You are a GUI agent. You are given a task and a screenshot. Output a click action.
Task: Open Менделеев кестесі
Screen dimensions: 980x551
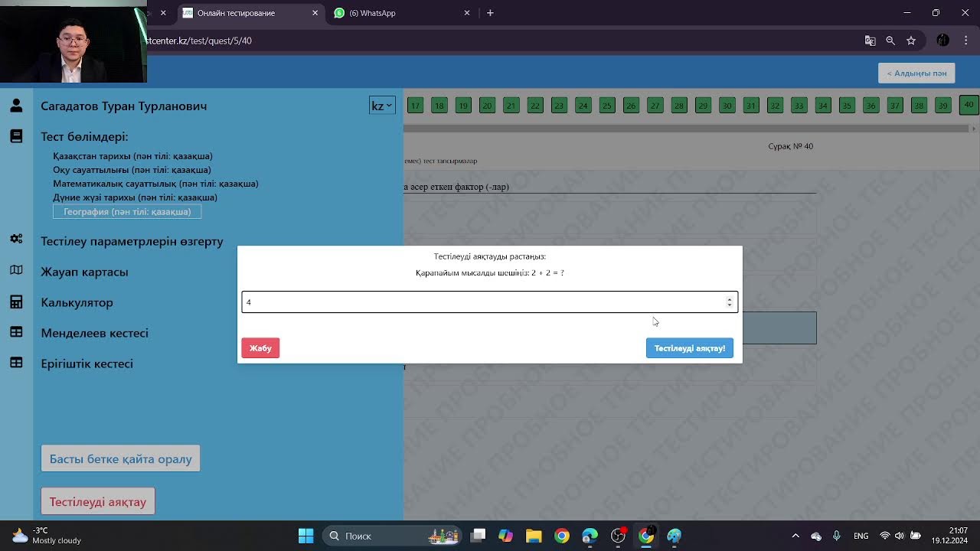click(x=94, y=333)
